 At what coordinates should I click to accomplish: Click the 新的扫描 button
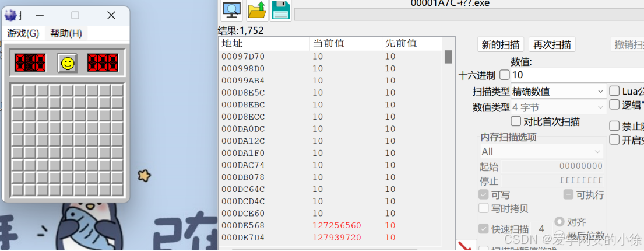(x=501, y=44)
